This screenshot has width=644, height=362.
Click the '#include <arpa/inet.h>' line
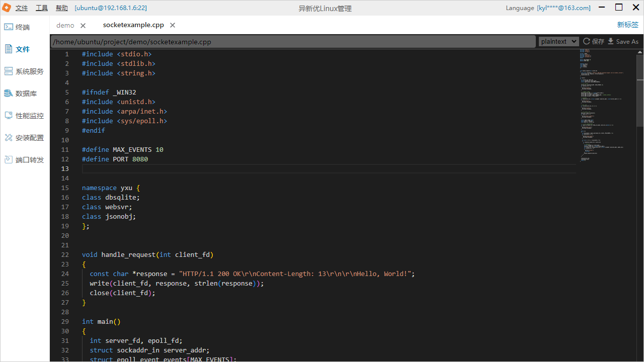point(124,111)
